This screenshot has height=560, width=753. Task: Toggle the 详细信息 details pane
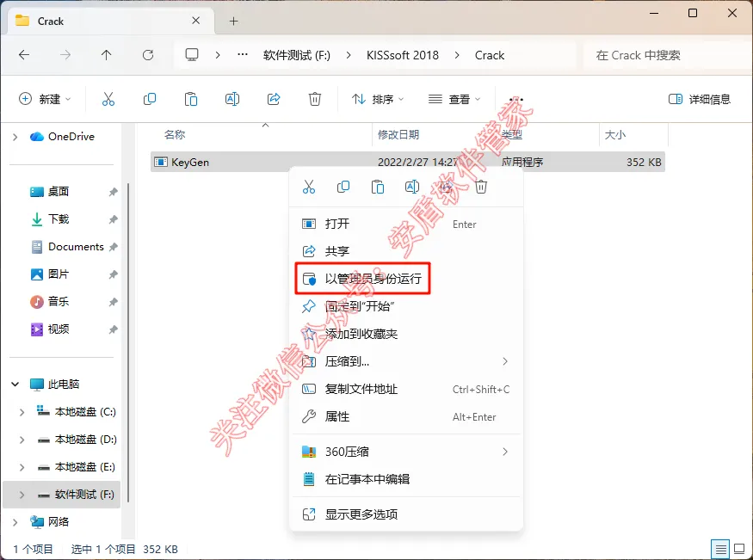pyautogui.click(x=699, y=99)
